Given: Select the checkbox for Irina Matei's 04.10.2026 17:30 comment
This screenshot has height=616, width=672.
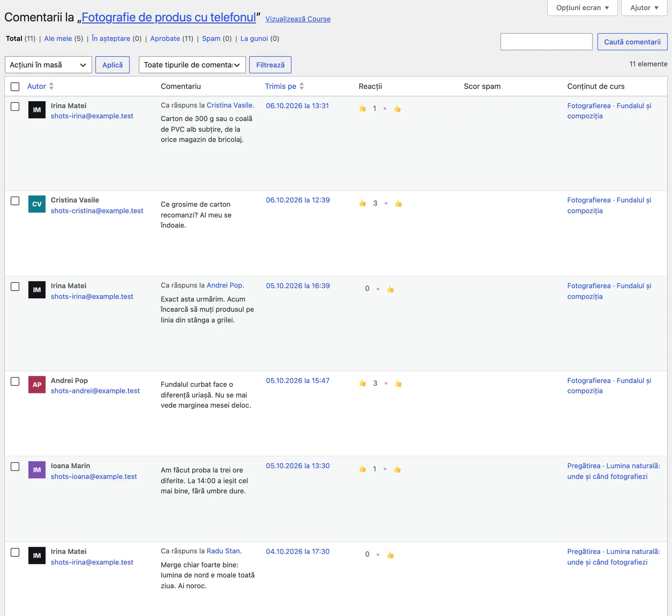Looking at the screenshot, I should click(x=15, y=552).
